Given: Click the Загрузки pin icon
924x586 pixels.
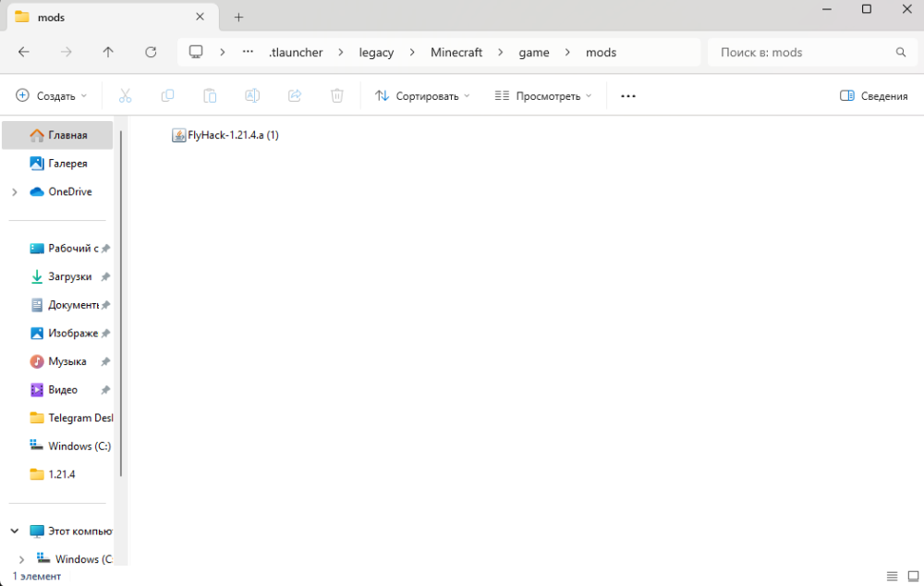Looking at the screenshot, I should pos(105,276).
